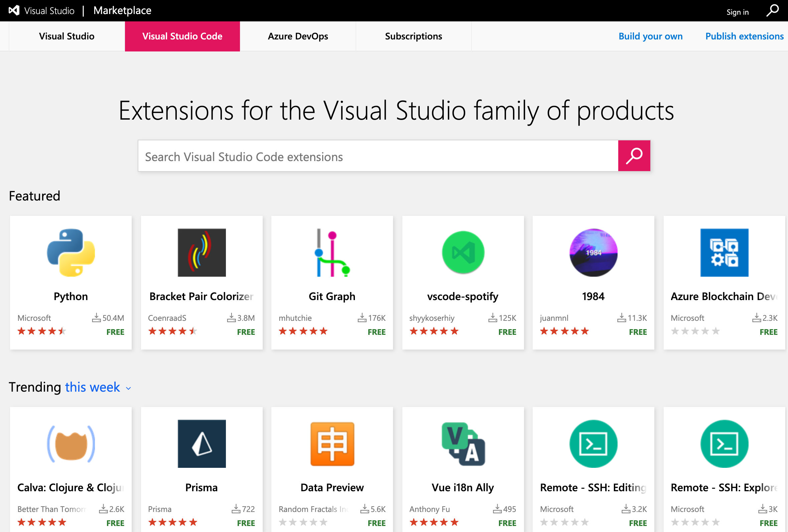Image resolution: width=788 pixels, height=532 pixels.
Task: Open the Azure Blockchain Development icon
Action: (x=724, y=253)
